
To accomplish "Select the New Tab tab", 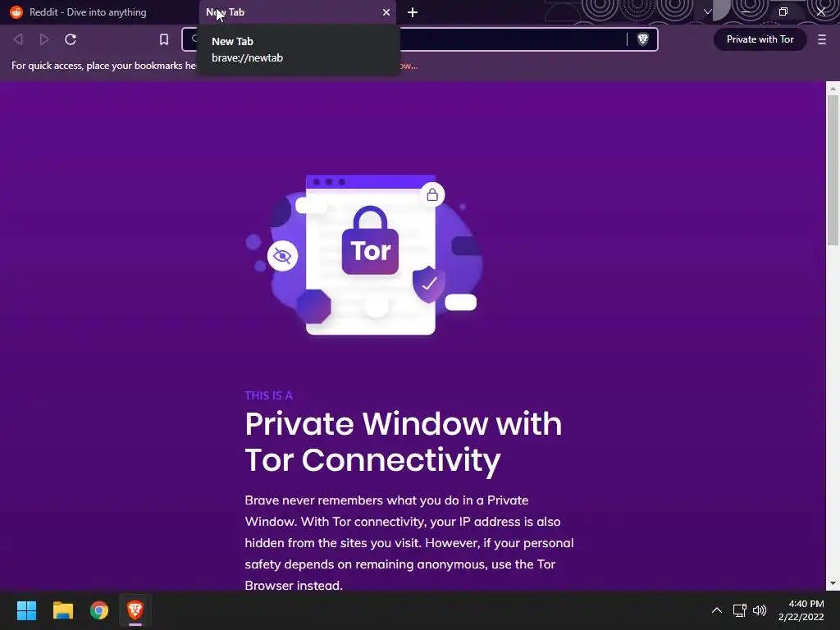I will click(297, 12).
